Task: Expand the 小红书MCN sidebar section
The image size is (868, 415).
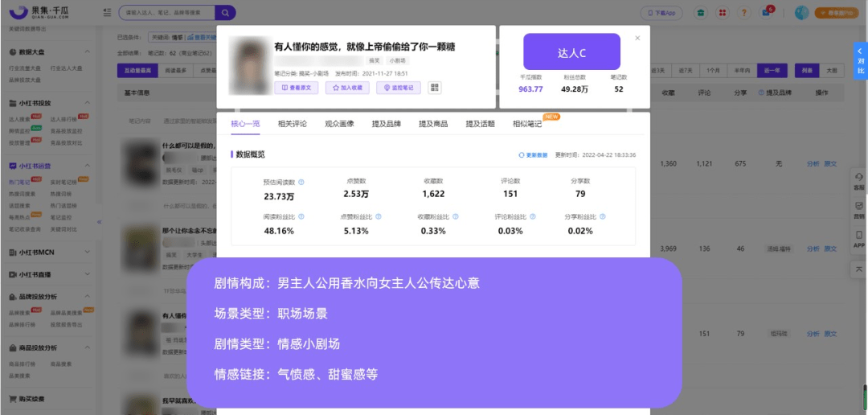Action: pos(87,252)
